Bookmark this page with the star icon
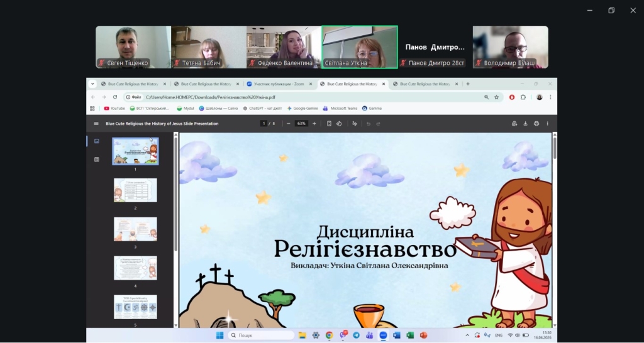 pyautogui.click(x=496, y=97)
